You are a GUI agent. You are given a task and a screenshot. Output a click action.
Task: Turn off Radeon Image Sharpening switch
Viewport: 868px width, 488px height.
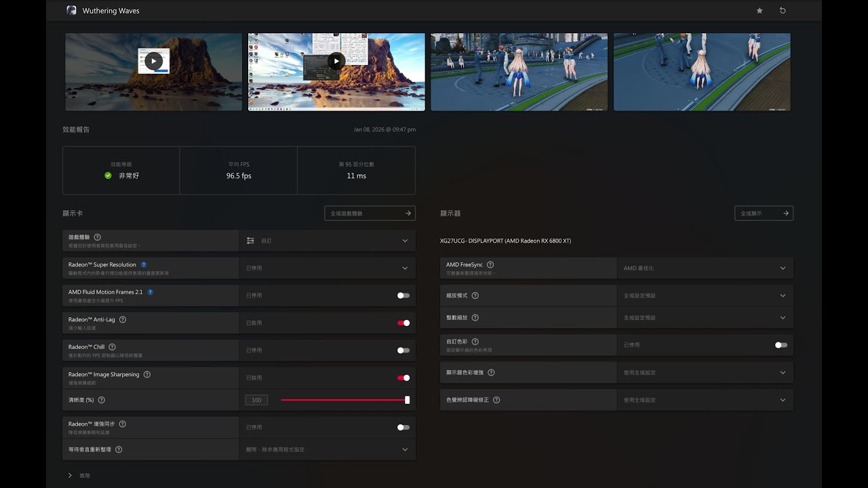pyautogui.click(x=403, y=378)
